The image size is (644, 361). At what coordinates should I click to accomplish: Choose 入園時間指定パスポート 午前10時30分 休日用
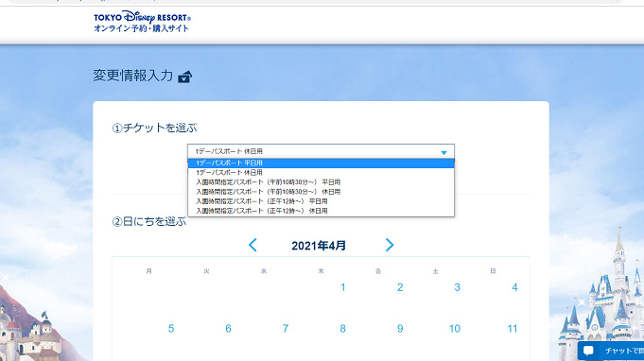click(321, 192)
